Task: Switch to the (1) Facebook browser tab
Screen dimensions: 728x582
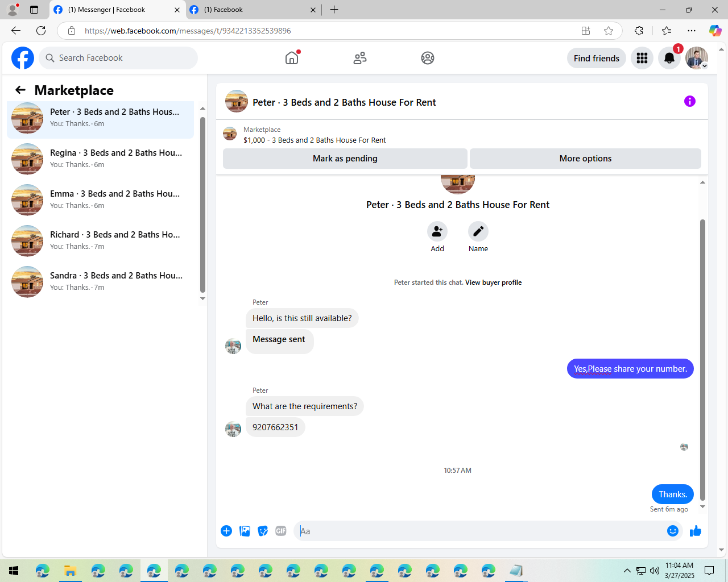Action: tap(253, 10)
